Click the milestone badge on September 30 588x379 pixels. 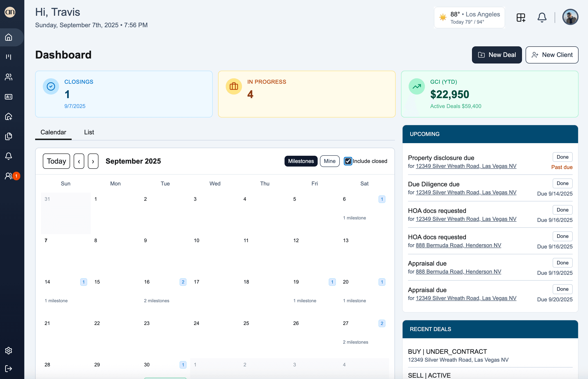click(x=183, y=365)
